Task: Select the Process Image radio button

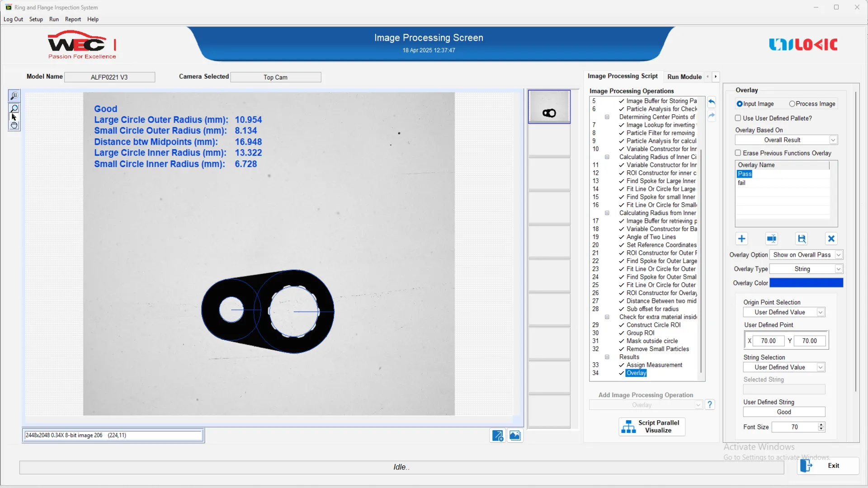Action: (x=792, y=104)
